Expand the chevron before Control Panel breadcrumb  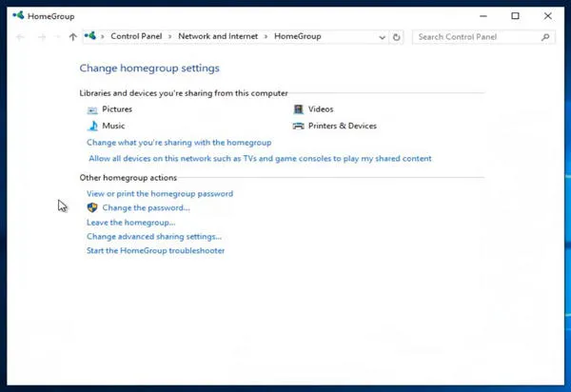click(x=103, y=36)
